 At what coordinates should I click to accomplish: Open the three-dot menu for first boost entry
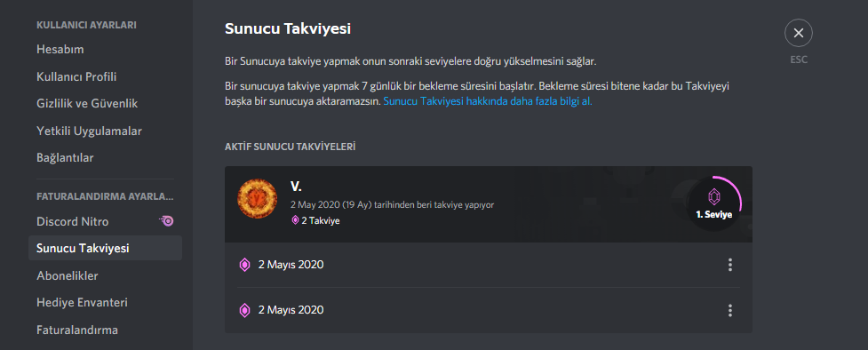730,265
